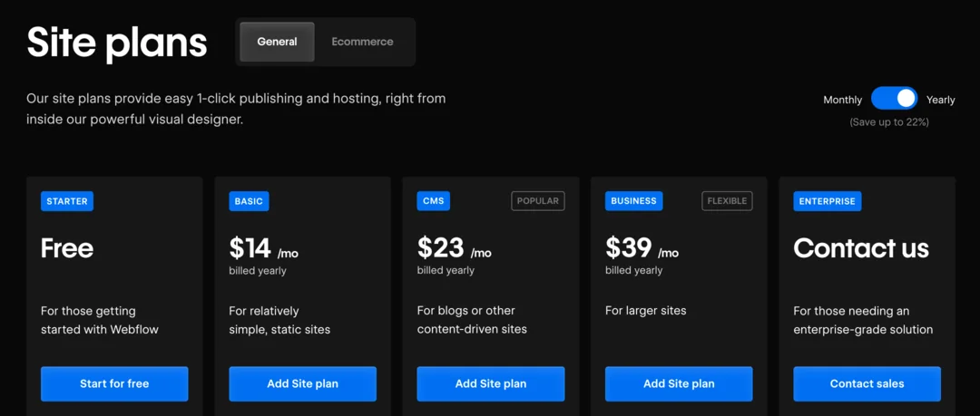Click the Start for free button
Screen dimensions: 980x416
pos(114,383)
